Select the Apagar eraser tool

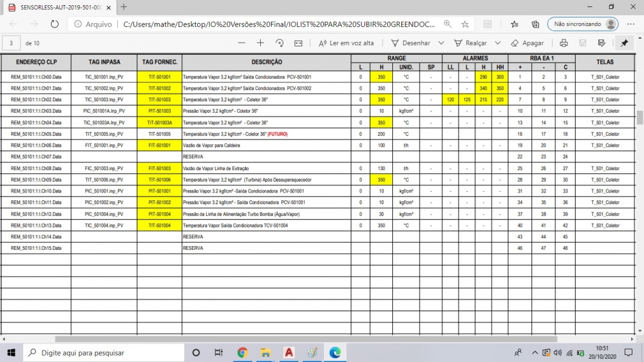point(527,43)
